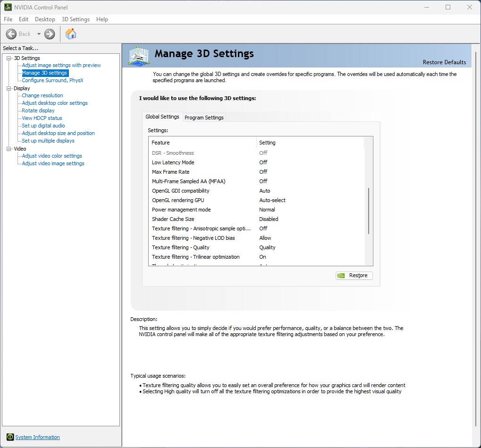Image resolution: width=481 pixels, height=448 pixels.
Task: Open the 3D Settings menu
Action: click(x=76, y=19)
